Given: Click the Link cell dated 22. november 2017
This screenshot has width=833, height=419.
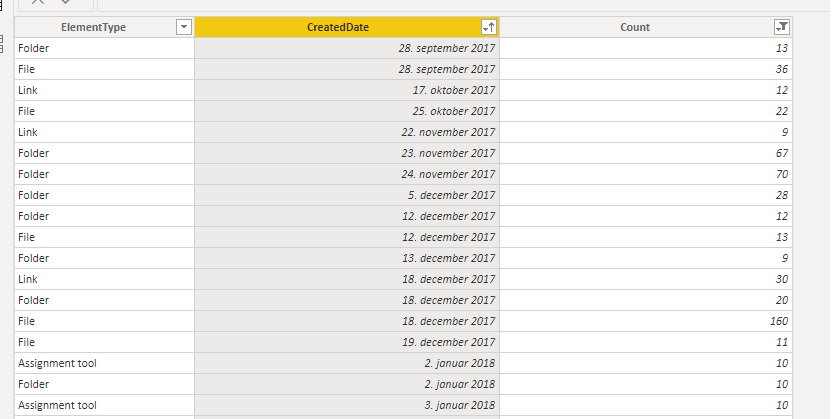Looking at the screenshot, I should click(x=105, y=132).
